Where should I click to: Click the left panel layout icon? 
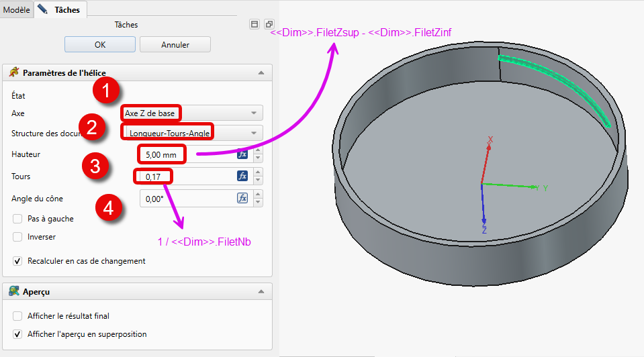(x=255, y=24)
